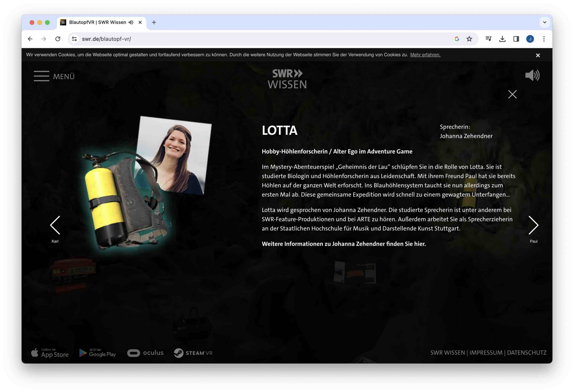Open the Mehr erfahren cookie link
This screenshot has width=574, height=392.
click(x=425, y=54)
